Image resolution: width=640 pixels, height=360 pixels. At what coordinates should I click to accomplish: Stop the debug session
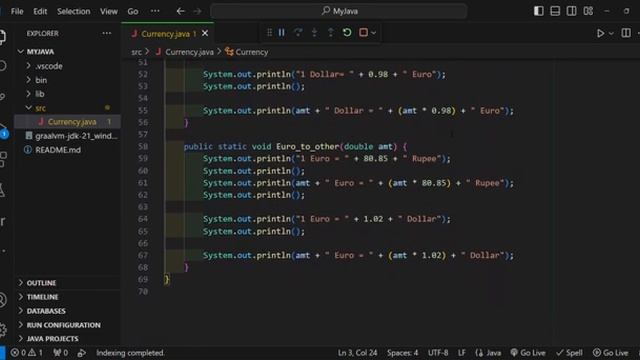pyautogui.click(x=363, y=33)
